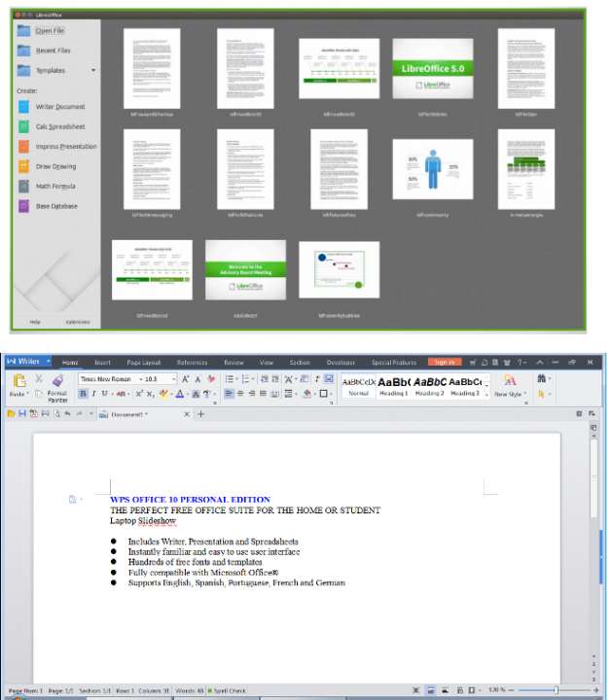The height and width of the screenshot is (700, 612).
Task: Click the Format Painter tool
Action: pyautogui.click(x=57, y=388)
